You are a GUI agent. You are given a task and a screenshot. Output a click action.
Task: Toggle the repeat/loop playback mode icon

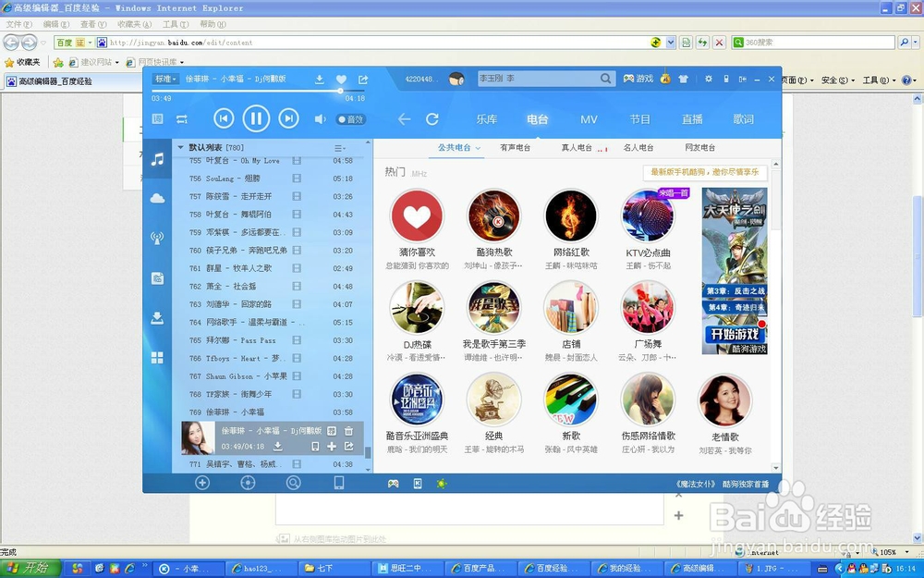point(181,119)
